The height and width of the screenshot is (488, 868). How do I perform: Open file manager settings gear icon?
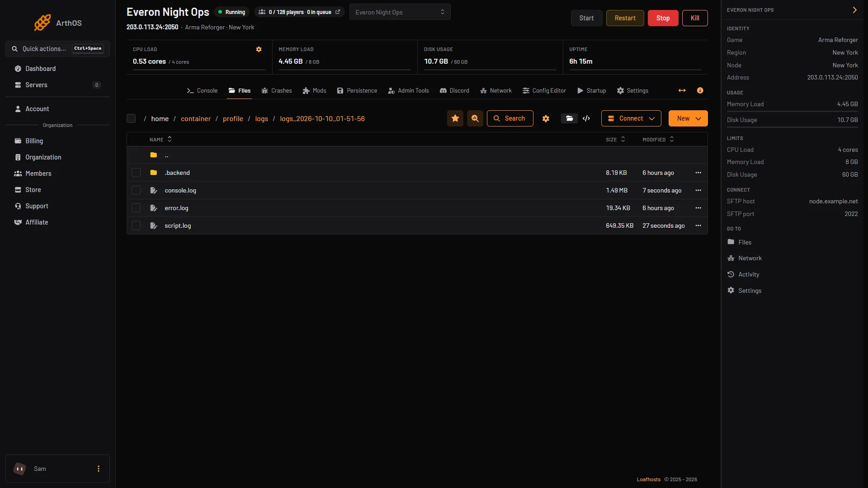click(546, 118)
